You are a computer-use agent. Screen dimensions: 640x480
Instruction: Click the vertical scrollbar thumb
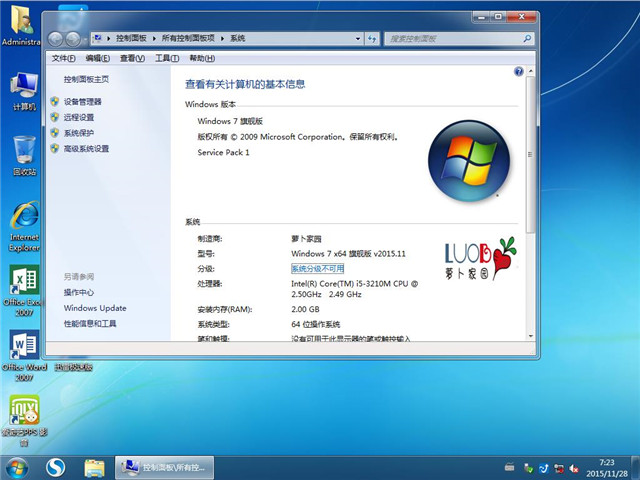(x=531, y=154)
